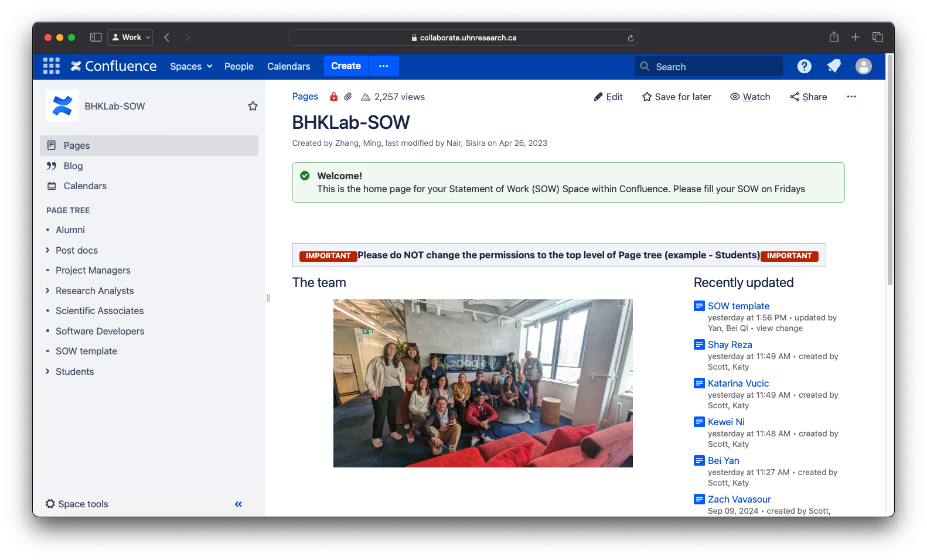This screenshot has width=927, height=560.
Task: Open the notifications icon in header
Action: (834, 66)
